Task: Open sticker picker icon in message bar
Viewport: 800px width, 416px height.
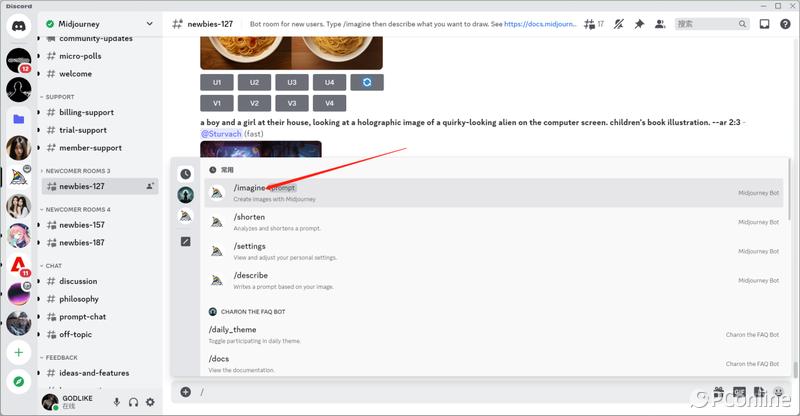Action: coord(759,391)
